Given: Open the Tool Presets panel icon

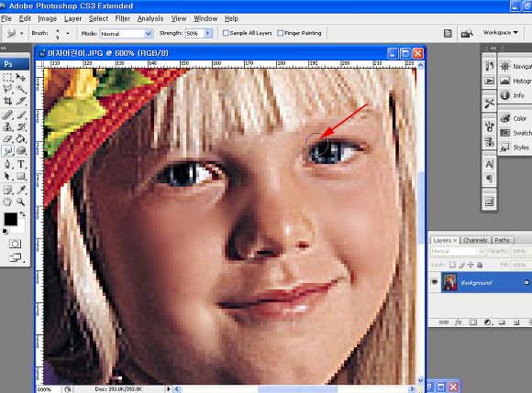Looking at the screenshot, I should click(489, 104).
